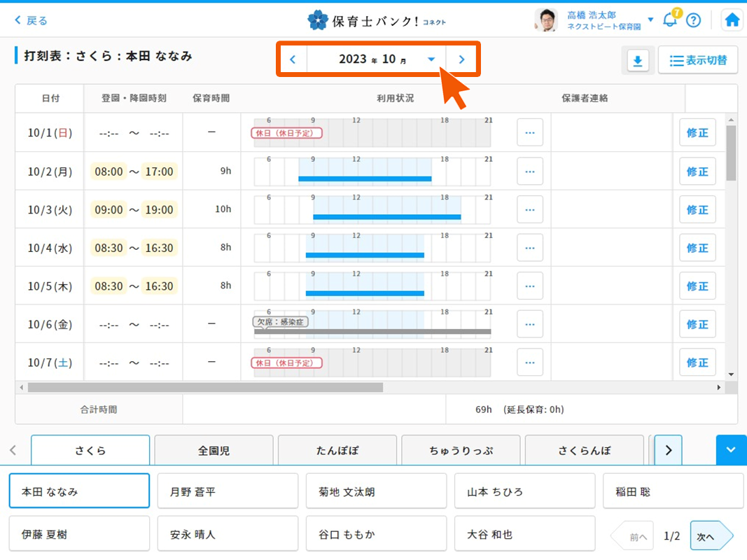
Task: Go to next page with 次へ
Action: [710, 536]
